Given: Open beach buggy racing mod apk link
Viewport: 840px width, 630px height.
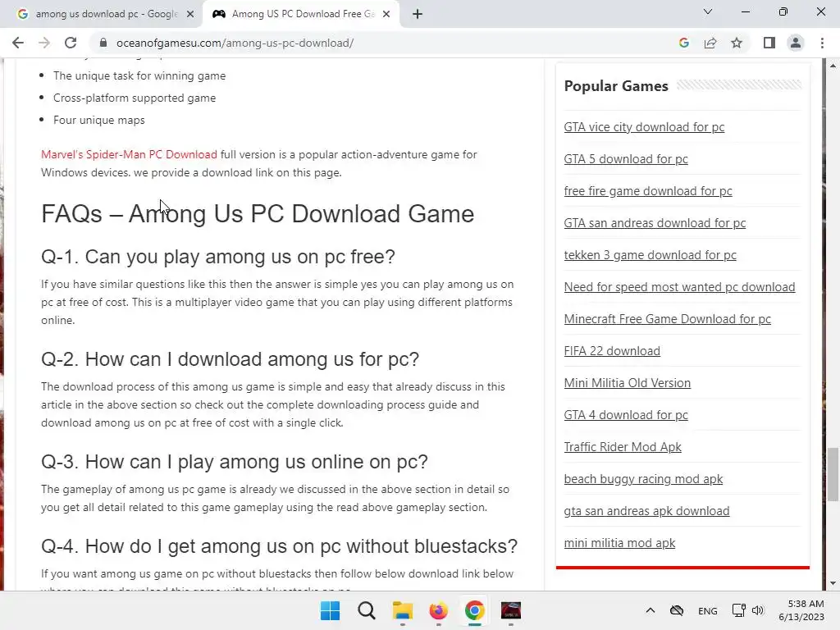Looking at the screenshot, I should pos(643,479).
